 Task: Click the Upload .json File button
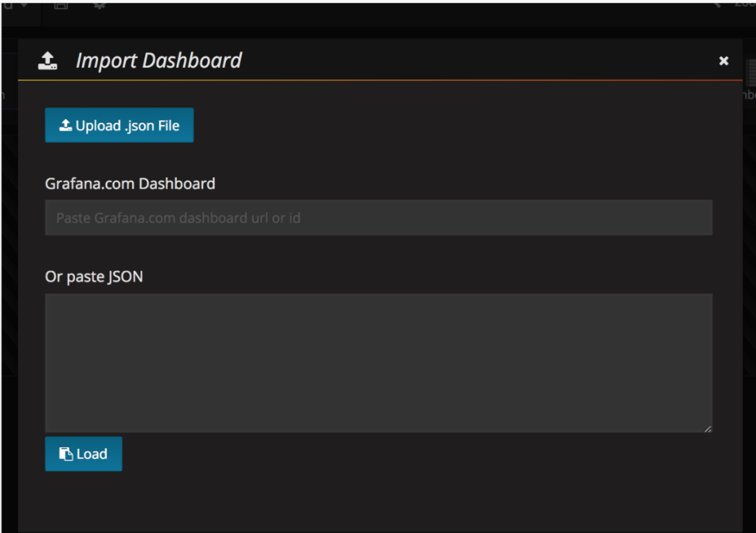[119, 125]
